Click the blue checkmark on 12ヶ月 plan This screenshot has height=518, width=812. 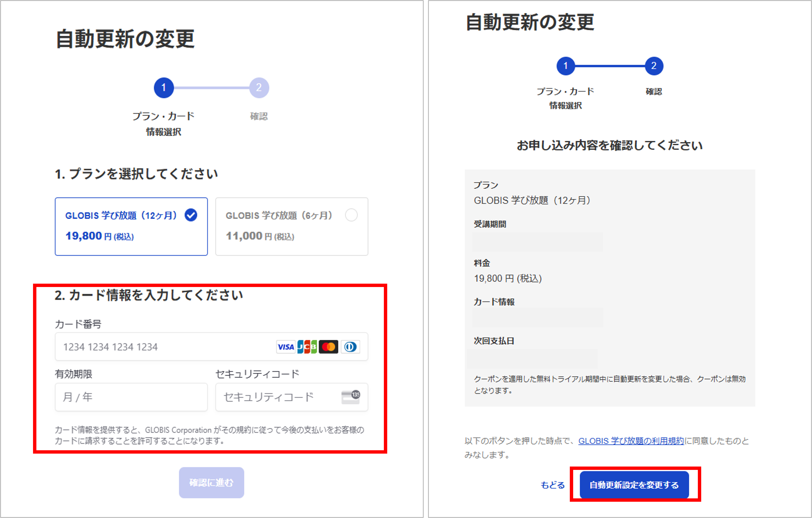[x=191, y=215]
